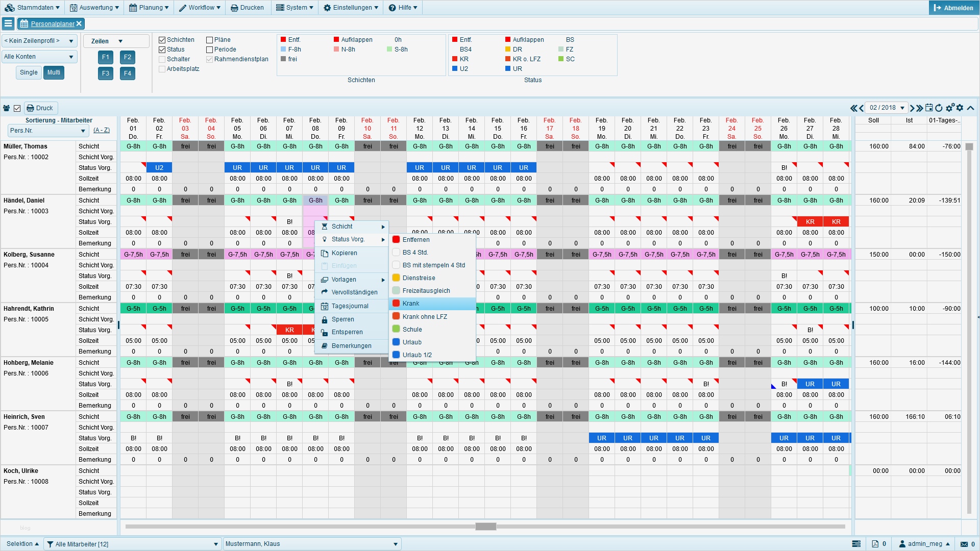The image size is (980, 551).
Task: Click the (A - Z) sort link
Action: click(102, 131)
